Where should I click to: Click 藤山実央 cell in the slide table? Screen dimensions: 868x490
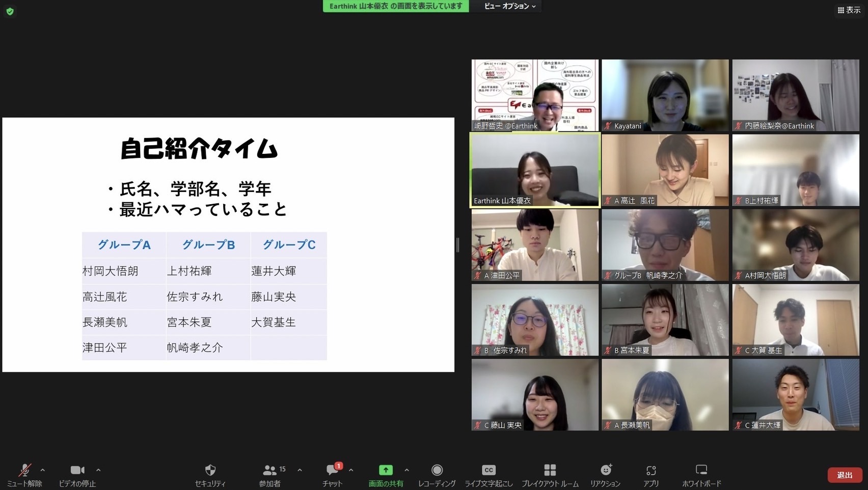[x=289, y=296]
